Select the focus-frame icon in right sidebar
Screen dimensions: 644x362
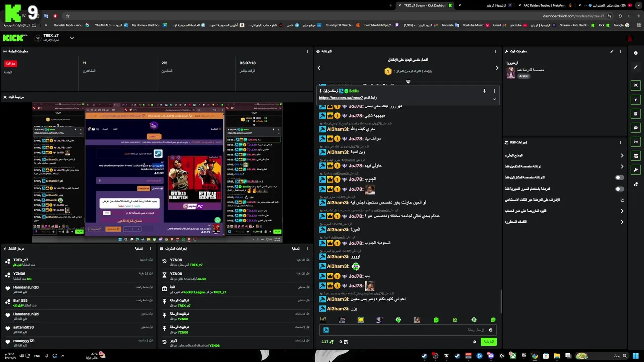click(636, 85)
